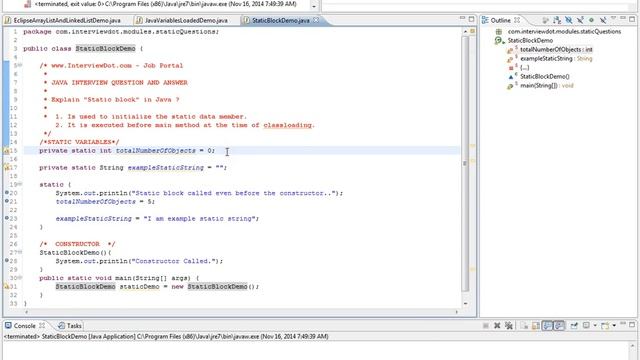Click breakpoint marker on line 20
The width and height of the screenshot is (640, 360).
click(7, 193)
